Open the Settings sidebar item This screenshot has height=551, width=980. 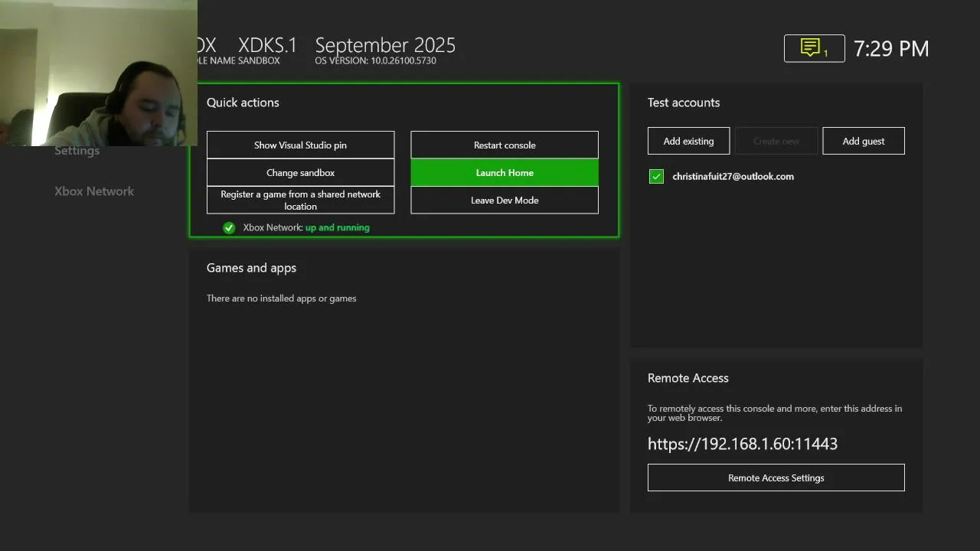(77, 151)
